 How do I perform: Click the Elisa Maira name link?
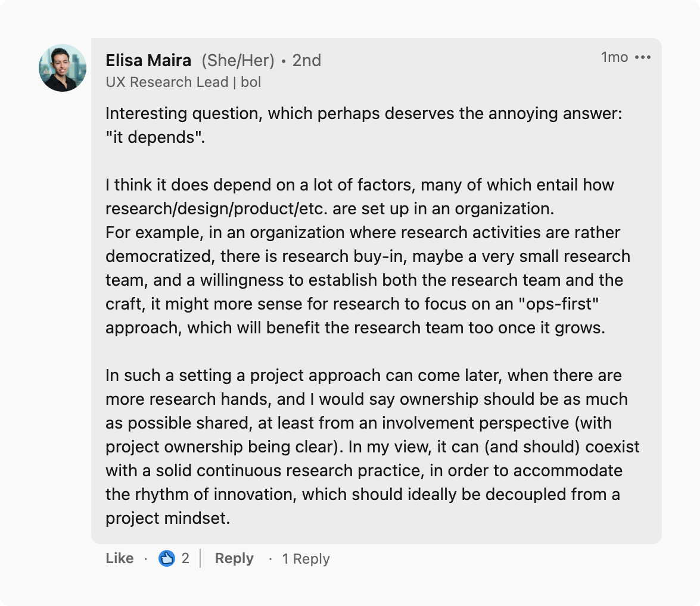(148, 60)
